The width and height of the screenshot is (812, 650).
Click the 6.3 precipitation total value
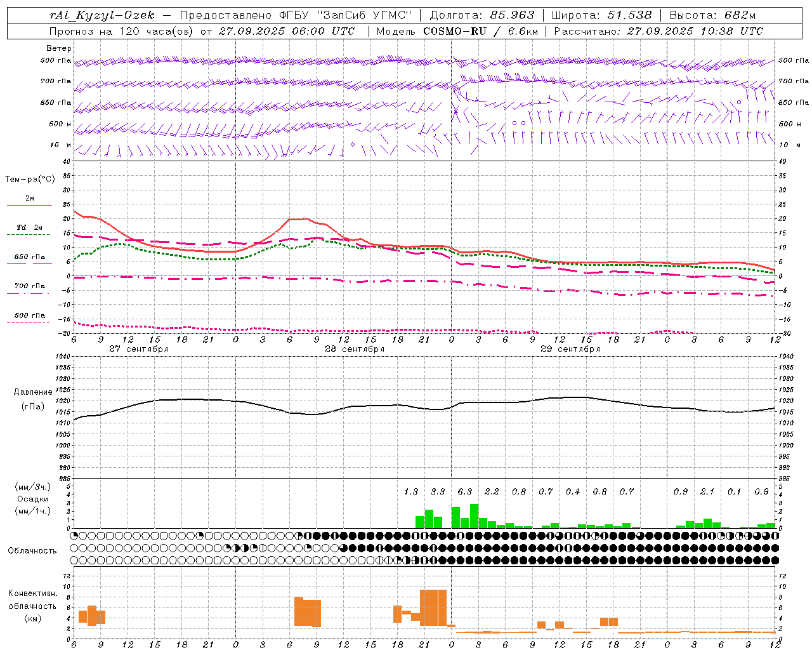pyautogui.click(x=465, y=491)
